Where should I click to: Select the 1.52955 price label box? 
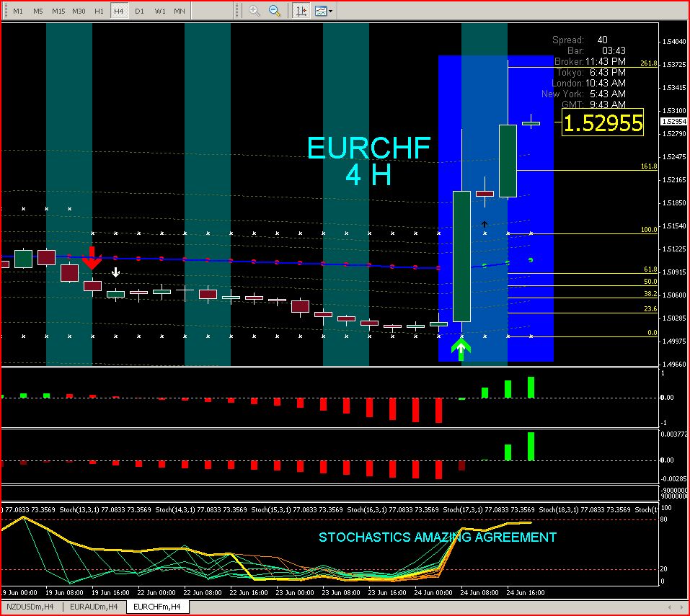[x=603, y=122]
